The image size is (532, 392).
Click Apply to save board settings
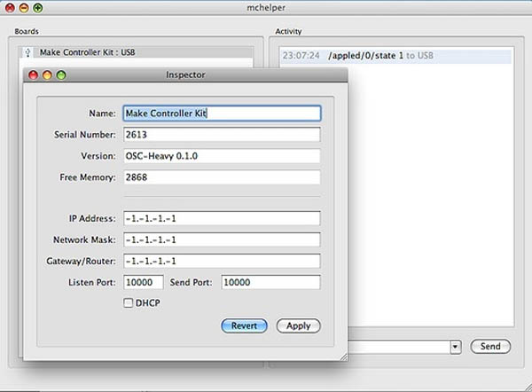click(x=298, y=325)
